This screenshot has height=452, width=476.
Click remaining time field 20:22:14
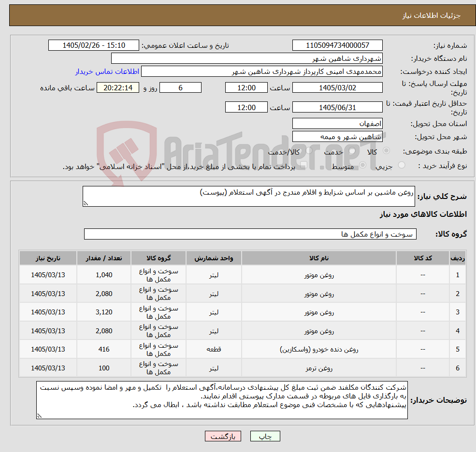coord(118,88)
